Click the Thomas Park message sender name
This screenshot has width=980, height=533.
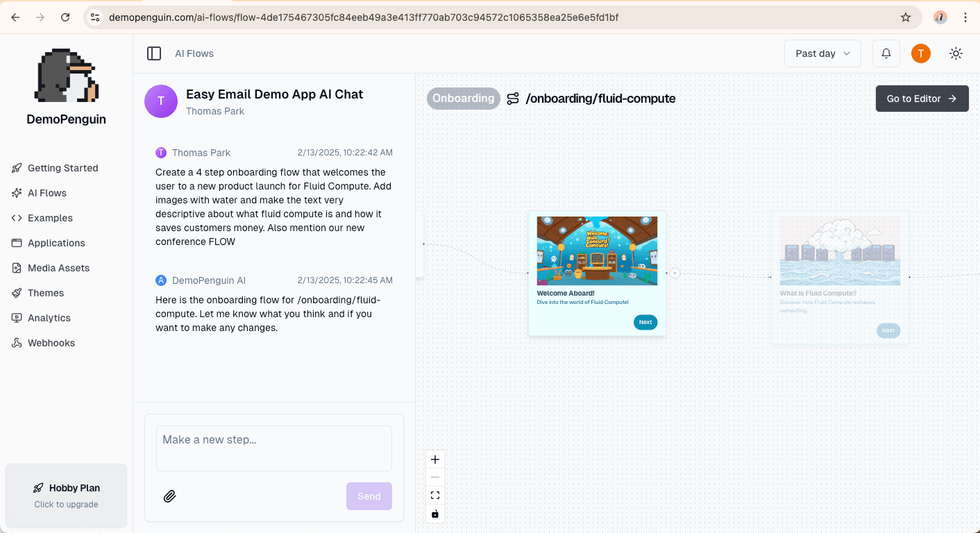[201, 153]
